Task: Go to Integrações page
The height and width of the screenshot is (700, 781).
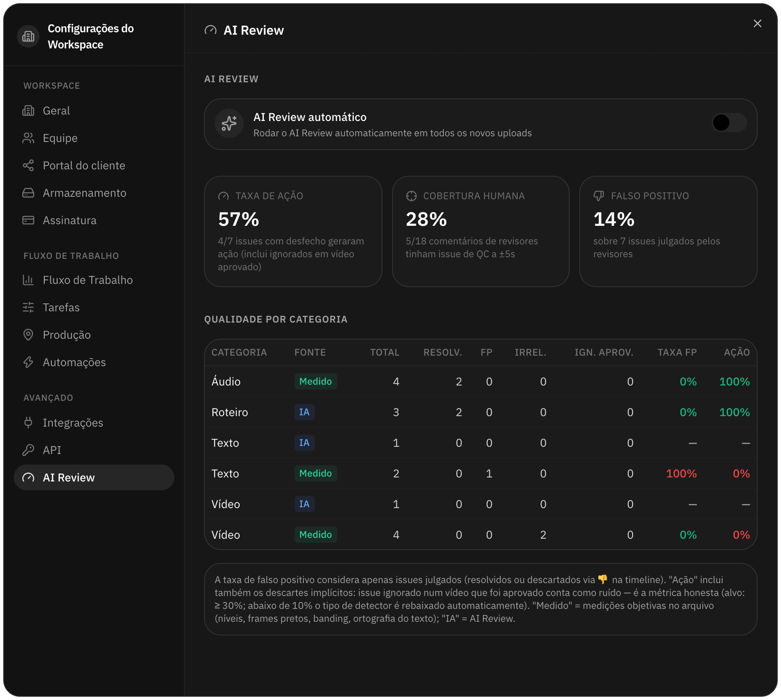Action: 94,423
